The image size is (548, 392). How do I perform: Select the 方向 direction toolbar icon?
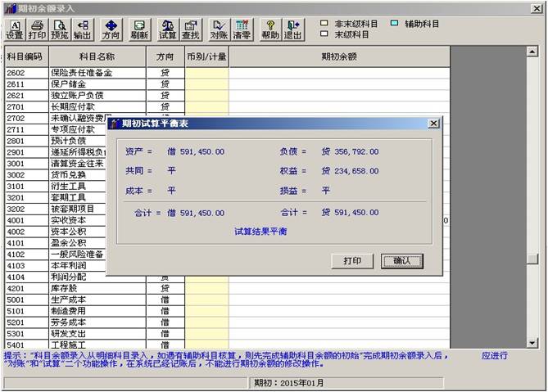[111, 30]
